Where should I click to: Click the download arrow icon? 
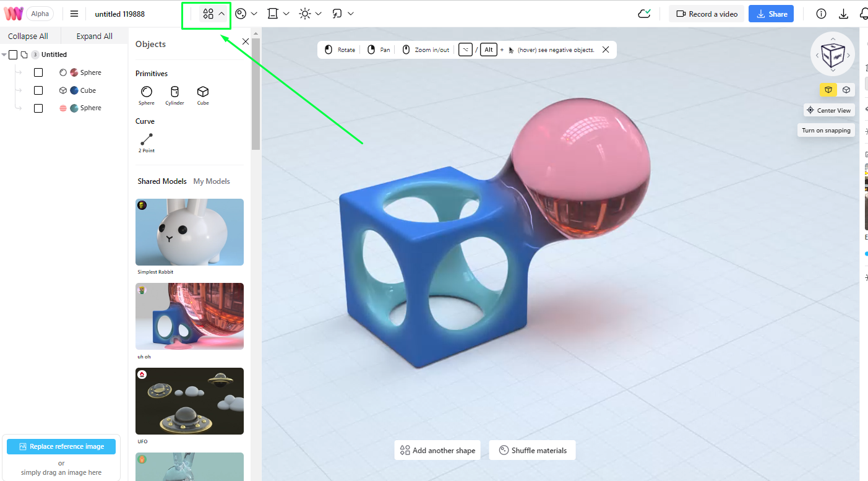point(843,14)
